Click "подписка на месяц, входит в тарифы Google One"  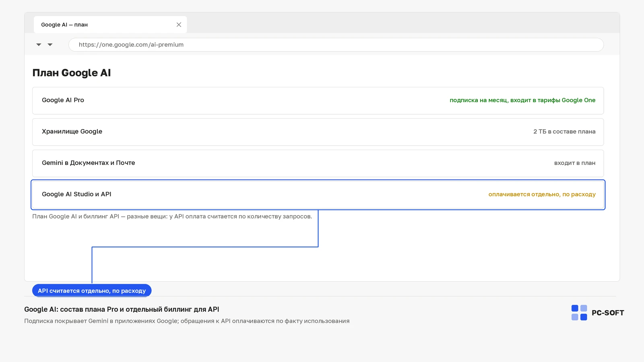click(x=522, y=100)
